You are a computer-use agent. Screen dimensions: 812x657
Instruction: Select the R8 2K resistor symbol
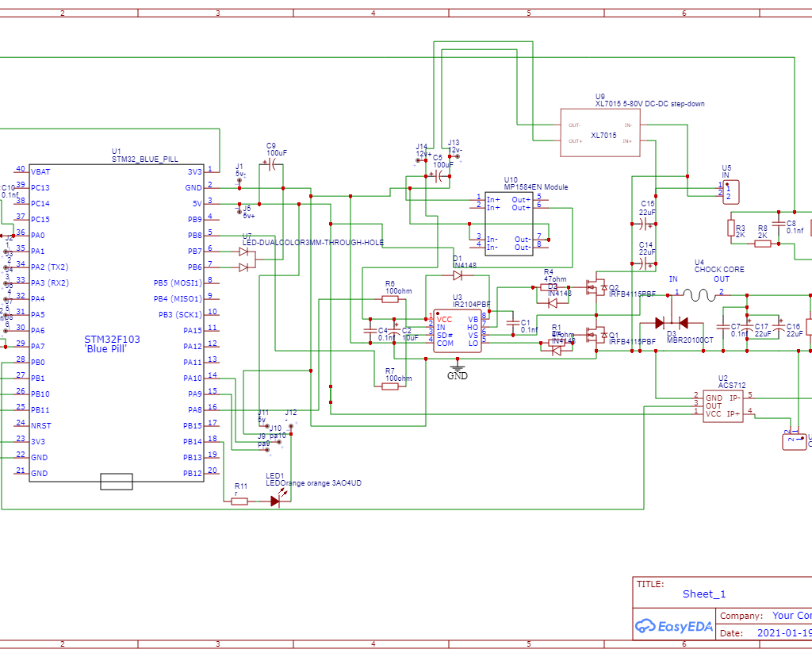[x=763, y=244]
